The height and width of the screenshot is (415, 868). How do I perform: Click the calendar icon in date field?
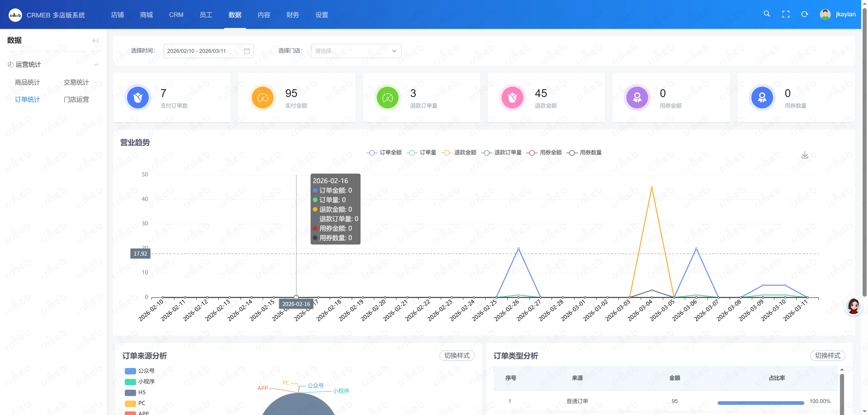[247, 51]
